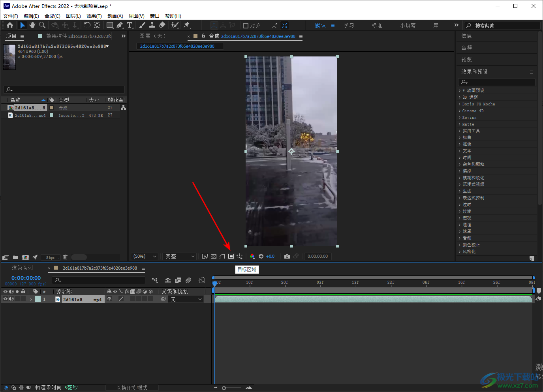Open the 50% magnification dropdown
The height and width of the screenshot is (392, 543).
[145, 257]
